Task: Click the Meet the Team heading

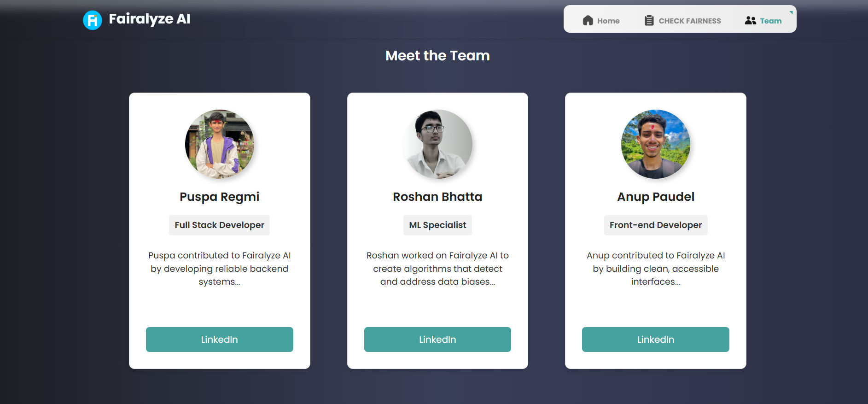Action: tap(437, 56)
